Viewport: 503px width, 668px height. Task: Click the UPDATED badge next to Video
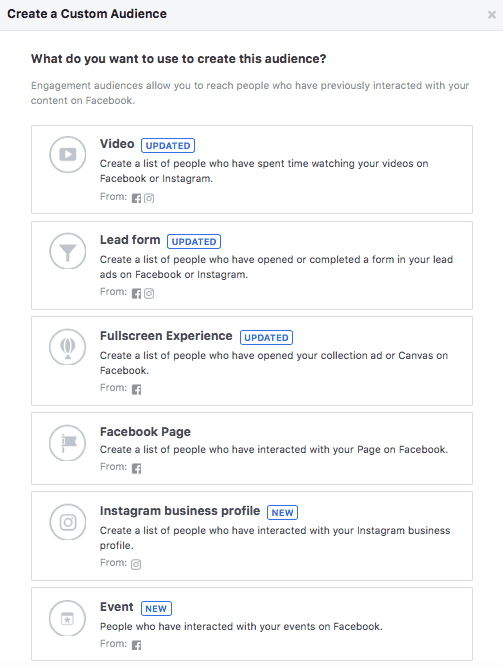click(168, 146)
